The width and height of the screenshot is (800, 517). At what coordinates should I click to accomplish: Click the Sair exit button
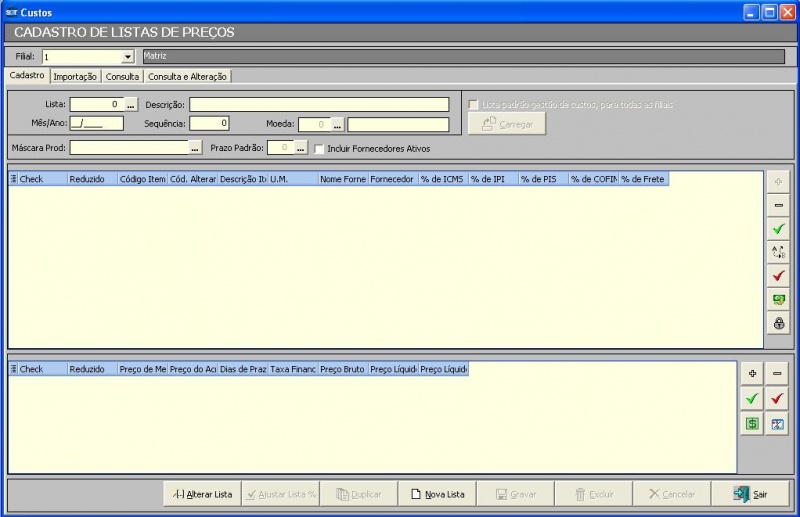(x=750, y=494)
